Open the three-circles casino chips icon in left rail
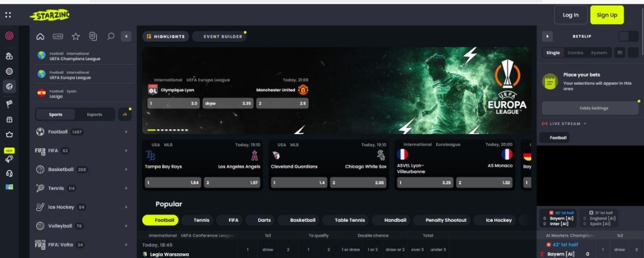 [9, 56]
